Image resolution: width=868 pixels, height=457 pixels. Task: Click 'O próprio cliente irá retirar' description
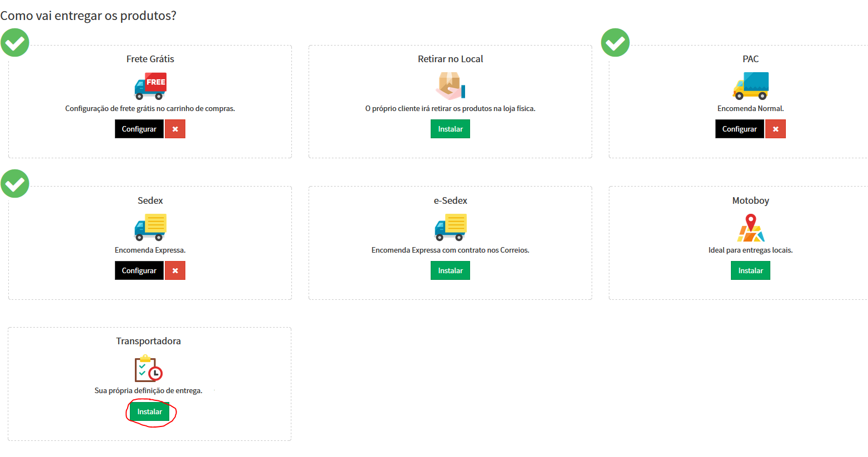[x=451, y=108]
